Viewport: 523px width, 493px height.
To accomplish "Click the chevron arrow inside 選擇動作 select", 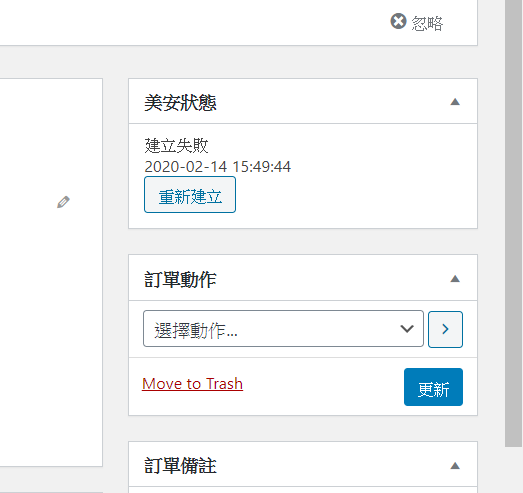I will 407,329.
